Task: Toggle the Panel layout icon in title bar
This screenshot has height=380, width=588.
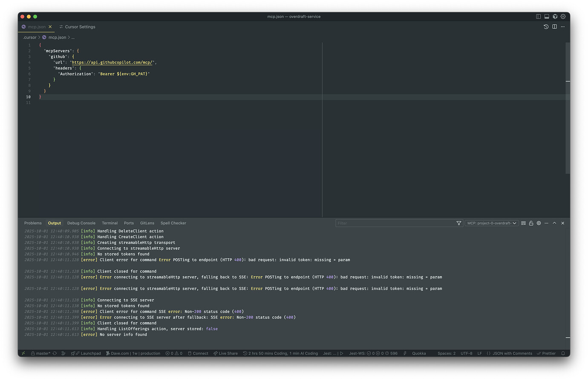Action: click(x=546, y=16)
